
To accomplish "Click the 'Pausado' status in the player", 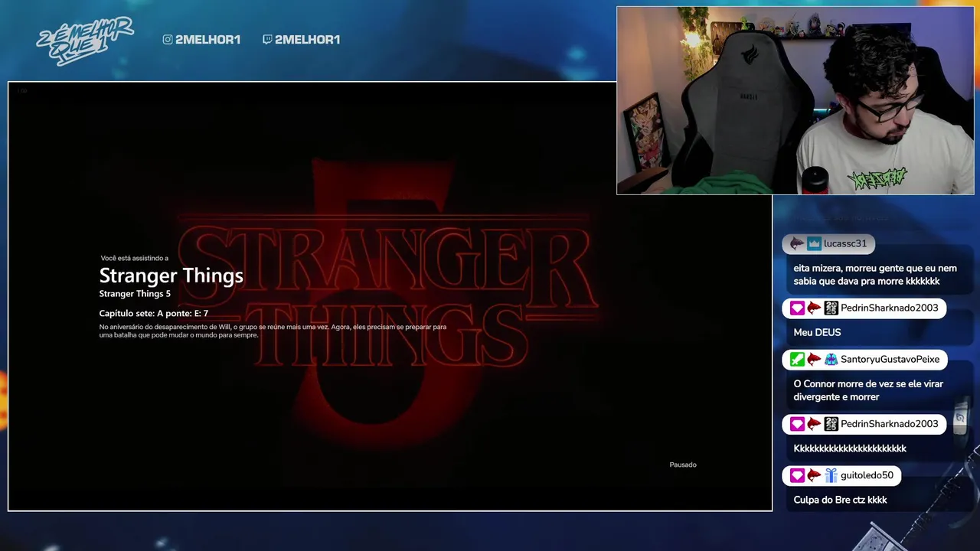I will 683,465.
